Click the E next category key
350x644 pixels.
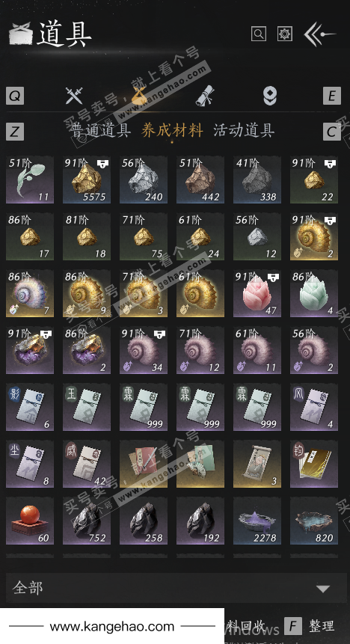(332, 96)
